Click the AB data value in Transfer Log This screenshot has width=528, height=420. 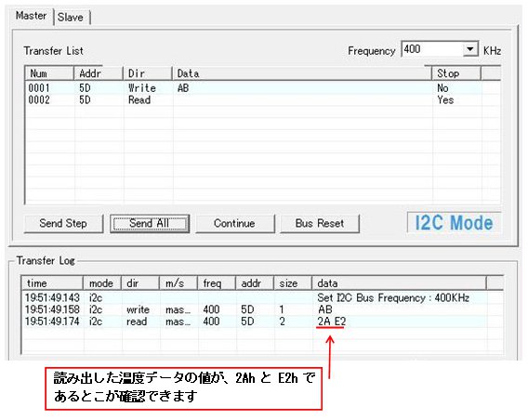325,309
